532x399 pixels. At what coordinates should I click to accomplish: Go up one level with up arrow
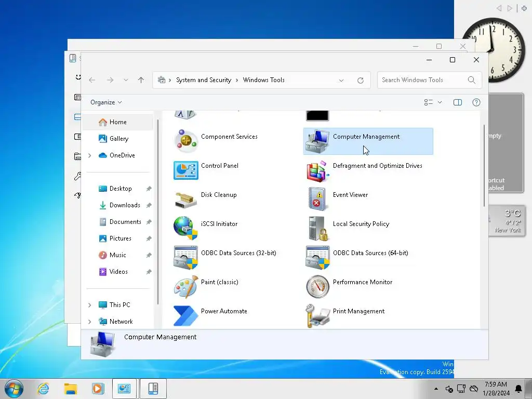pyautogui.click(x=141, y=80)
